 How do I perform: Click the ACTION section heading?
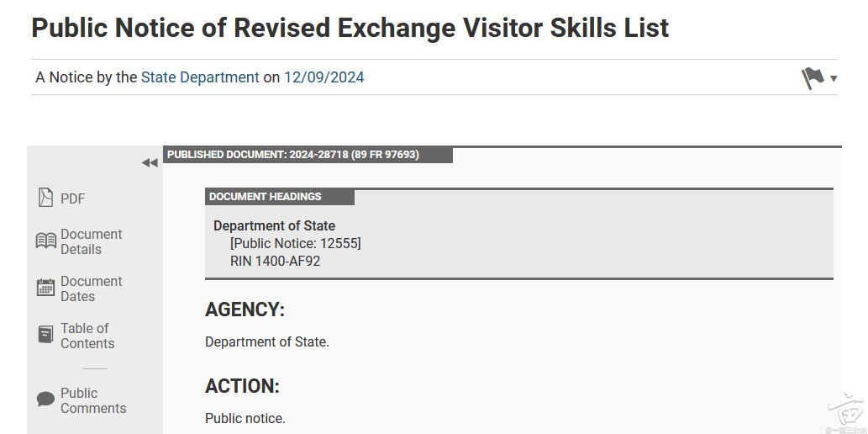[242, 386]
